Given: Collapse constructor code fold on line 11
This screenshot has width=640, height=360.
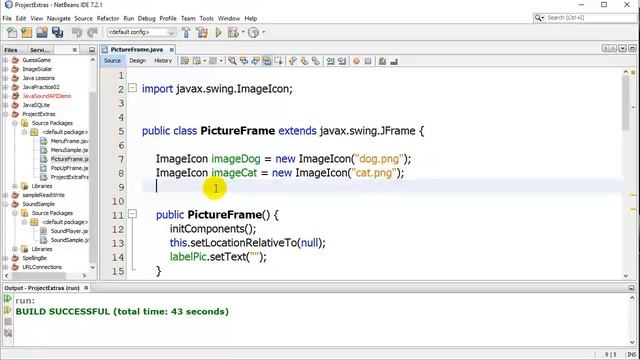Looking at the screenshot, I should (x=132, y=213).
